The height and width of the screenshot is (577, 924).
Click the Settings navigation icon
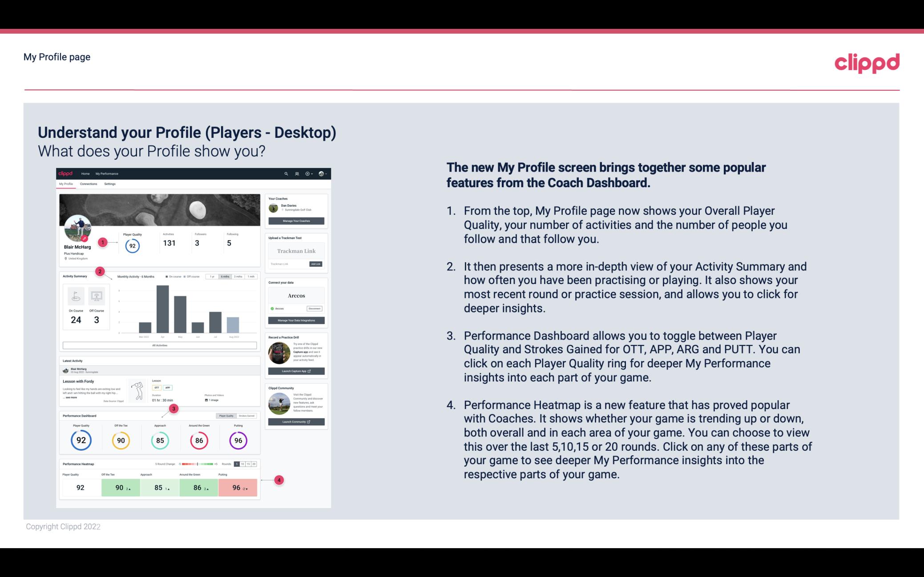coord(110,184)
